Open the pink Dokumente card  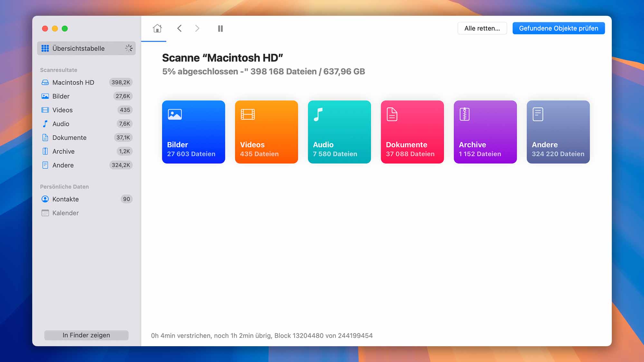[412, 132]
